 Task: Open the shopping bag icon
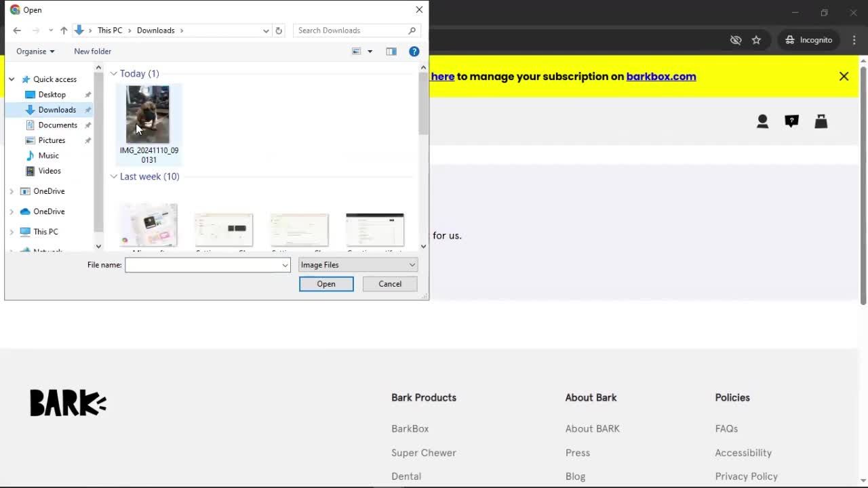(821, 121)
